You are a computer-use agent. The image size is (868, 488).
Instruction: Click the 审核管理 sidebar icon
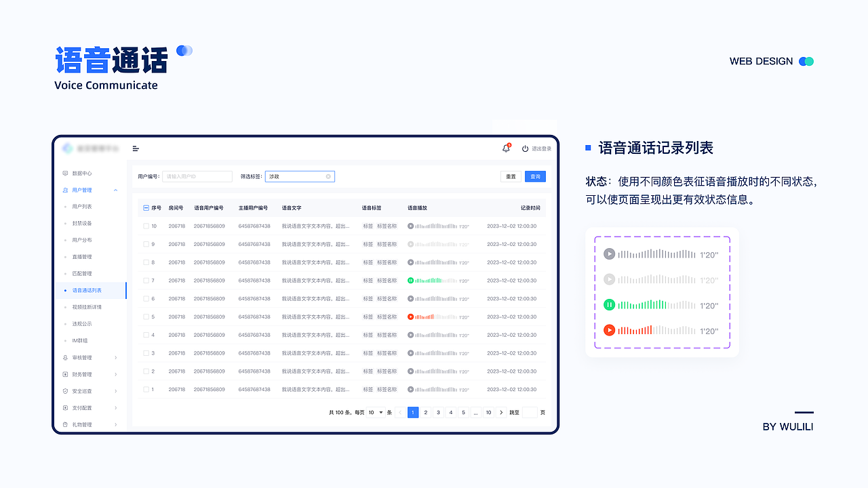[x=65, y=358]
